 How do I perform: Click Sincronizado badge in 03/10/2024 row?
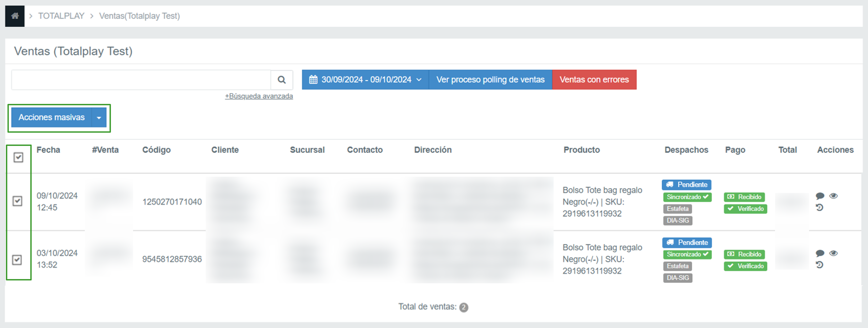coord(687,254)
